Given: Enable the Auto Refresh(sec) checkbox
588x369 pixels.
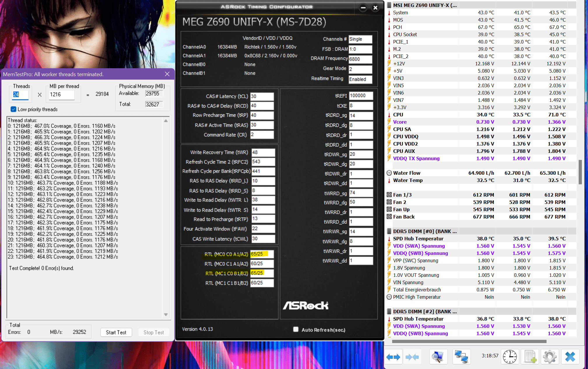Looking at the screenshot, I should pyautogui.click(x=296, y=330).
